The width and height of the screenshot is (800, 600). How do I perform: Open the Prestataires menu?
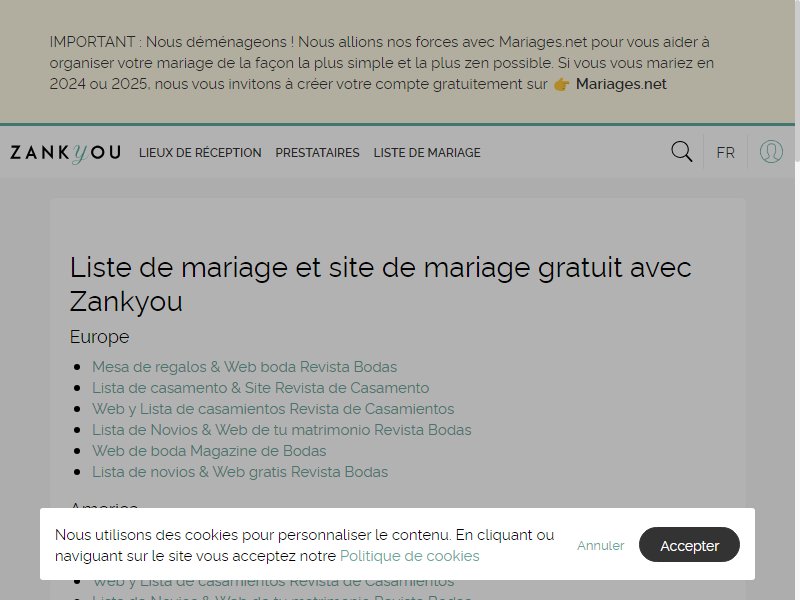pos(317,153)
